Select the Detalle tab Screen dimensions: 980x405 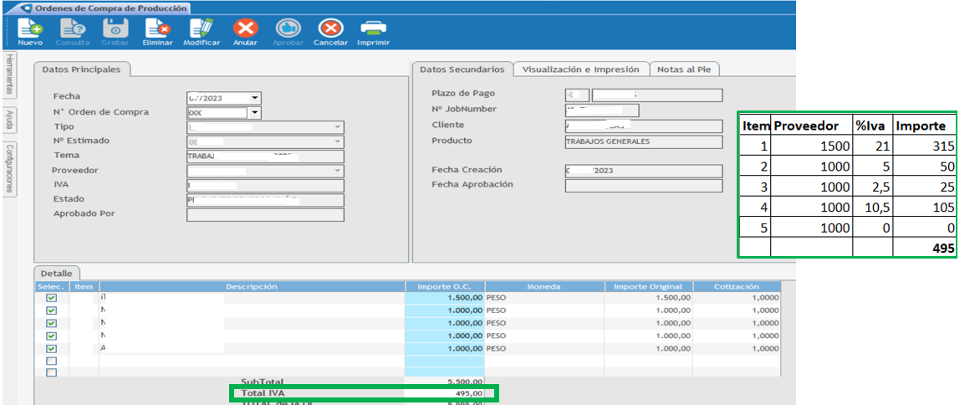[56, 274]
